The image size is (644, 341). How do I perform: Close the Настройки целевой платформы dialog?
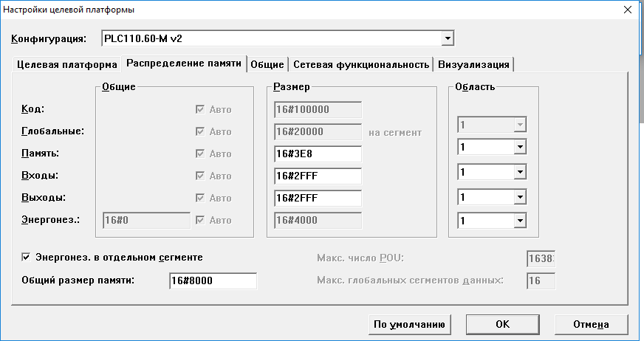coord(627,10)
